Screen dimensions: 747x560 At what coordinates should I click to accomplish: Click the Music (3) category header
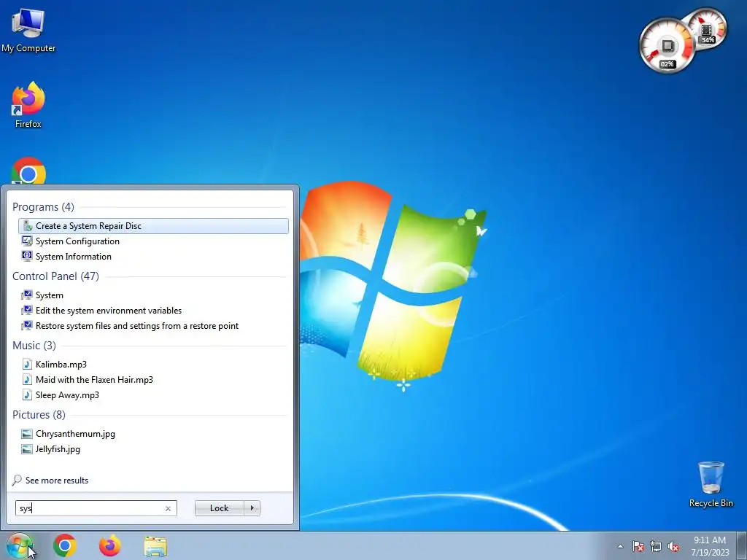(34, 345)
